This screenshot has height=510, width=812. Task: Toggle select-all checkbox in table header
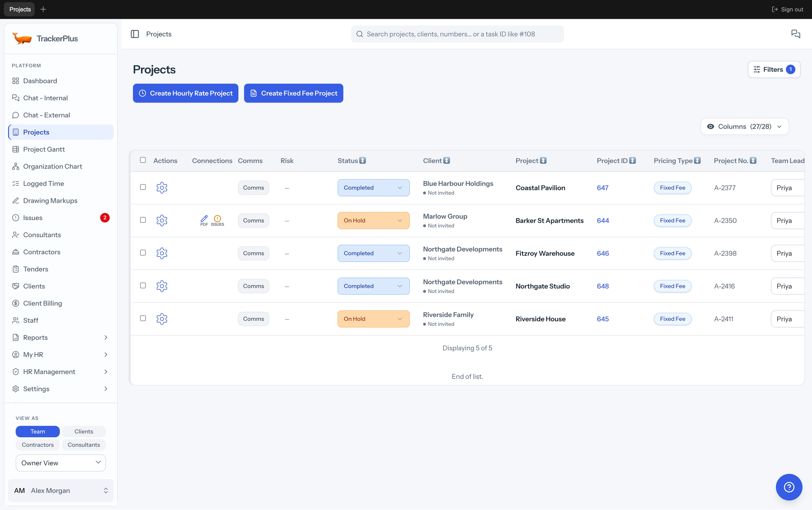(143, 160)
